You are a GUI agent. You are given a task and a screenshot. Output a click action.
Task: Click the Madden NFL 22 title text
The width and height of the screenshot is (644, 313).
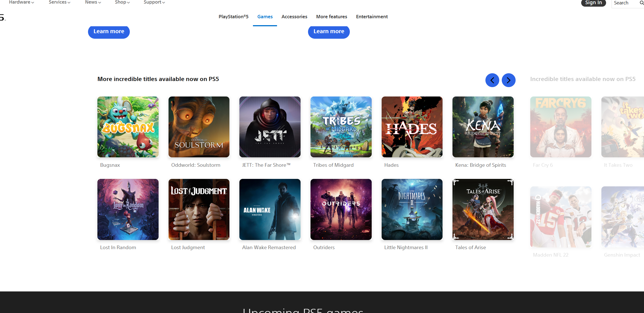[550, 255]
